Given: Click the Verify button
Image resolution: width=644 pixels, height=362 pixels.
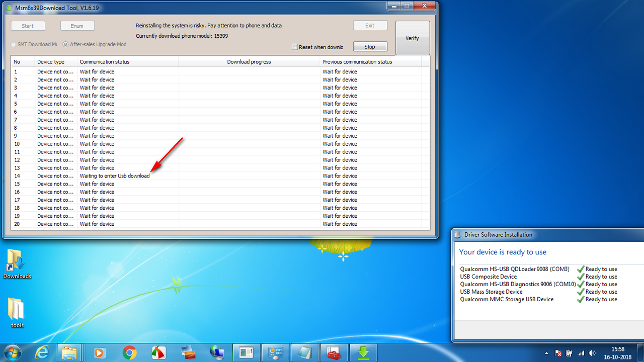Looking at the screenshot, I should (413, 38).
